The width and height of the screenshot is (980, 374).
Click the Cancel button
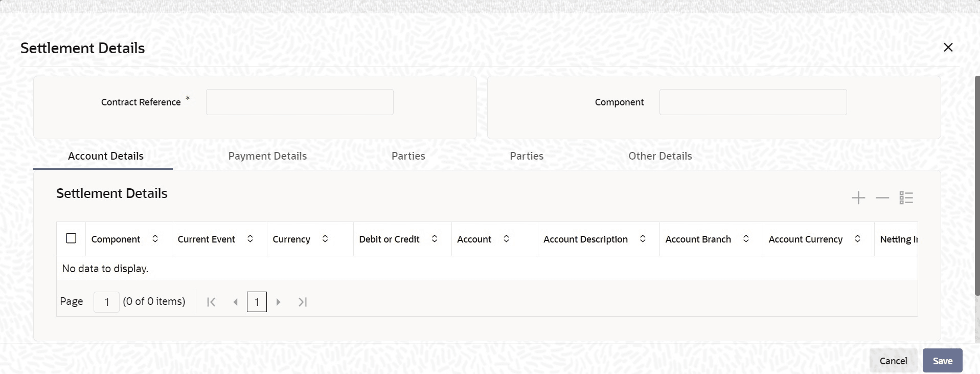(893, 361)
